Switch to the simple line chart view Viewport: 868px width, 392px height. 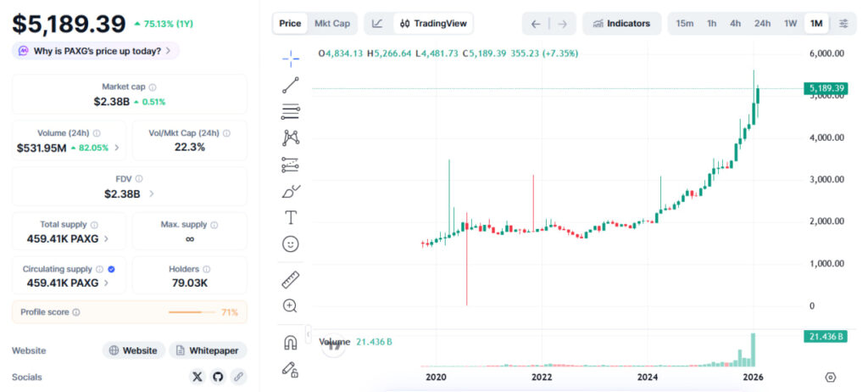tap(377, 24)
